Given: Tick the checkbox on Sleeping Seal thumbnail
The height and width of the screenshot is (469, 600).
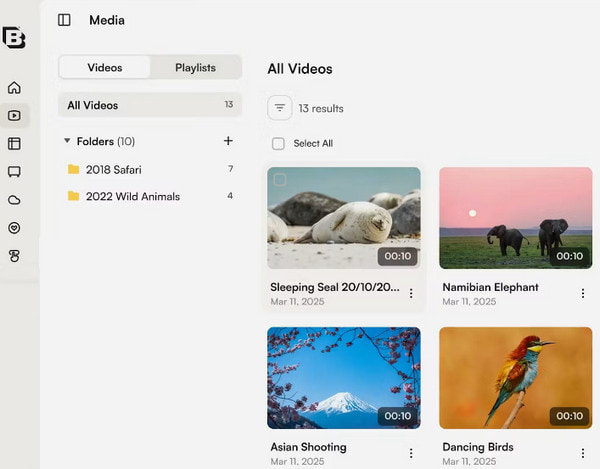Looking at the screenshot, I should click(x=280, y=179).
